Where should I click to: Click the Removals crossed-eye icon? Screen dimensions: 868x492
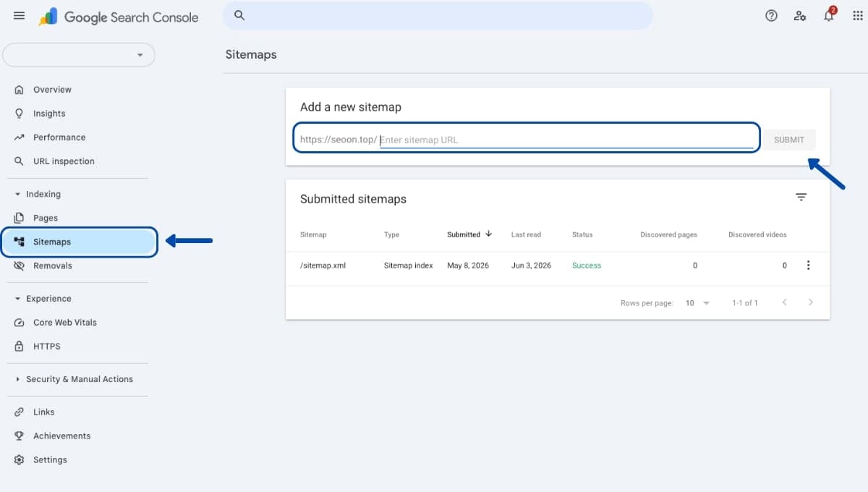coord(20,266)
